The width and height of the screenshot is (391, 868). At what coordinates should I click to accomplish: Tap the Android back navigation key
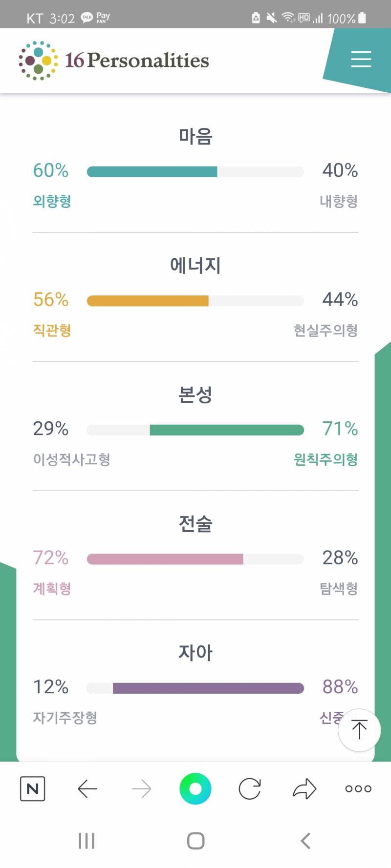tap(305, 841)
